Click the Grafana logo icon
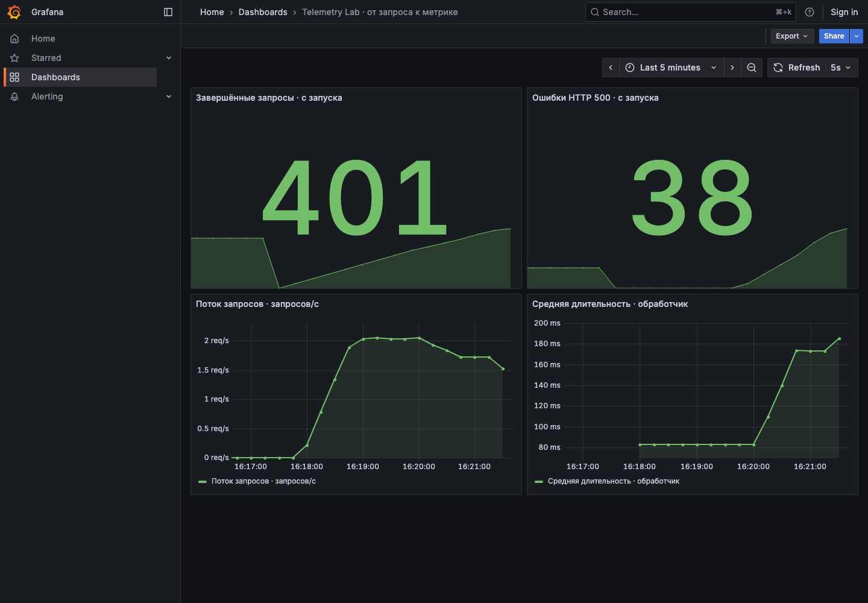 click(14, 12)
